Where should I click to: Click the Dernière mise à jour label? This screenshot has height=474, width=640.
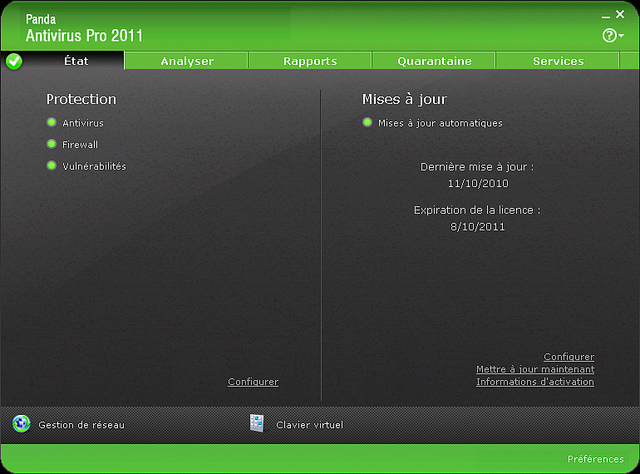477,167
